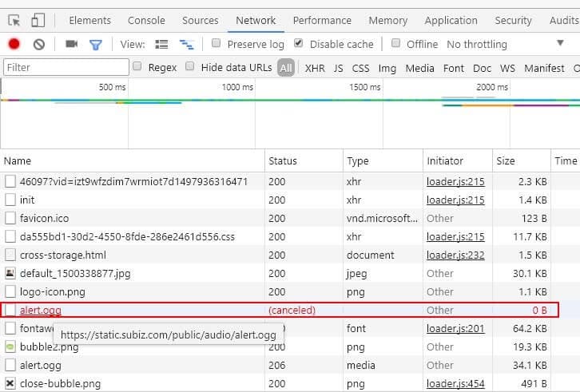Select alert.ogg row with status 206
Viewport: 580px width, 392px height.
(x=290, y=366)
